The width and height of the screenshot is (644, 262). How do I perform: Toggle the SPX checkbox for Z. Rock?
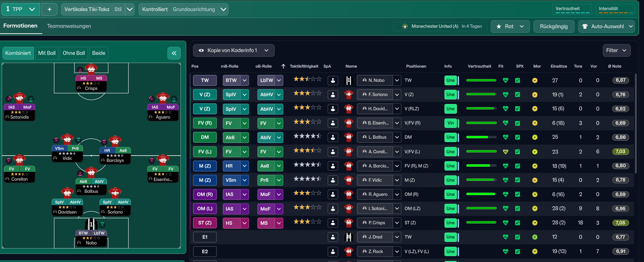pos(518,251)
